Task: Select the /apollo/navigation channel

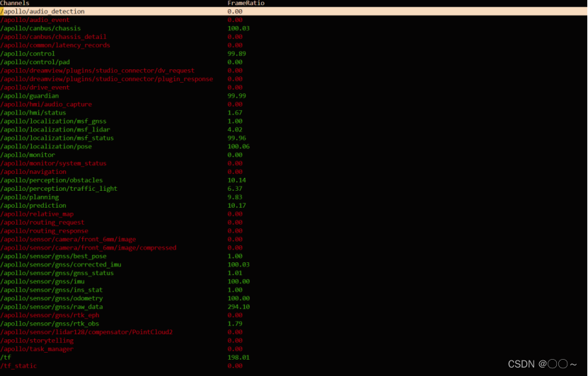Action: pyautogui.click(x=33, y=172)
